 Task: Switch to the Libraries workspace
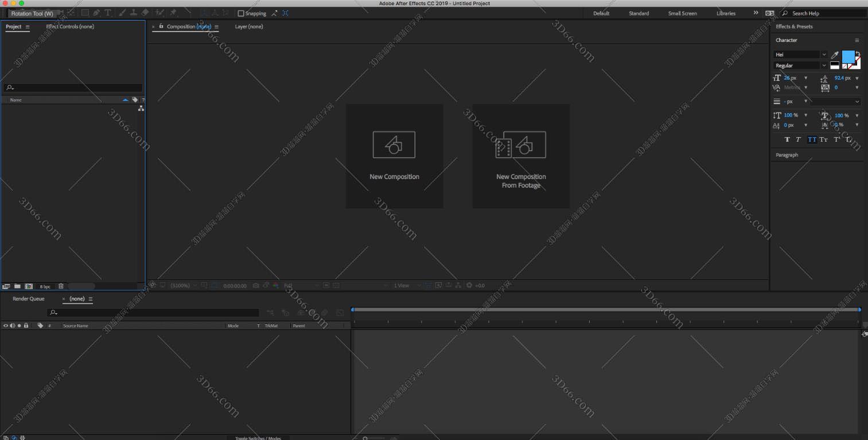[726, 13]
